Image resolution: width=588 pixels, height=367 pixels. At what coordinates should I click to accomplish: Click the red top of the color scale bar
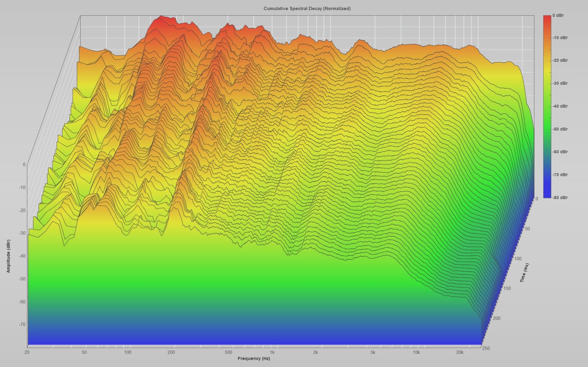tap(547, 18)
